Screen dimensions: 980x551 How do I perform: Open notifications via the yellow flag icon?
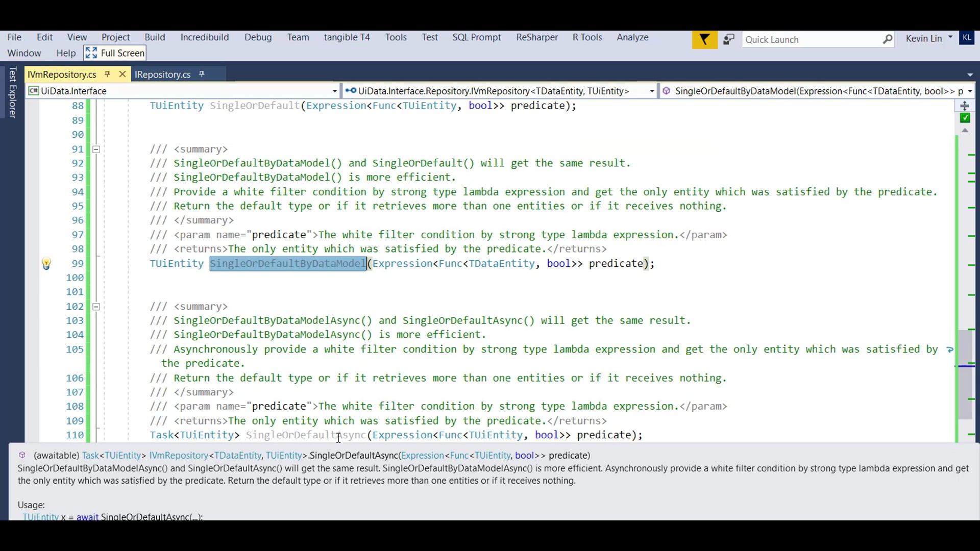[704, 39]
